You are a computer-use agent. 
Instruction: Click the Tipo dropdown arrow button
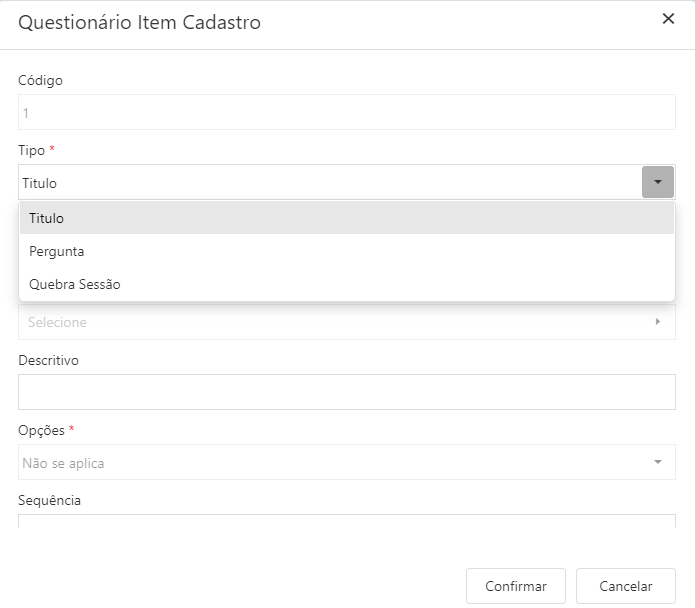(x=657, y=182)
